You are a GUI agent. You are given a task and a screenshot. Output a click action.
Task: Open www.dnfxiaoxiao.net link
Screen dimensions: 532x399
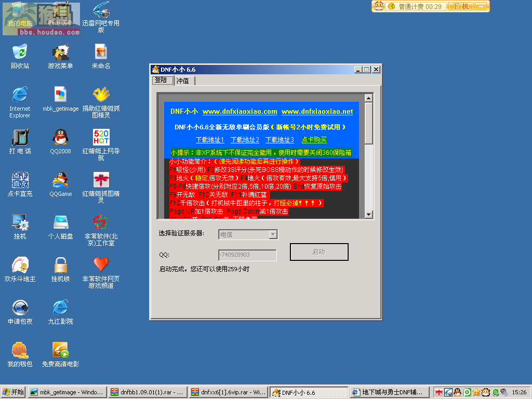click(x=317, y=111)
